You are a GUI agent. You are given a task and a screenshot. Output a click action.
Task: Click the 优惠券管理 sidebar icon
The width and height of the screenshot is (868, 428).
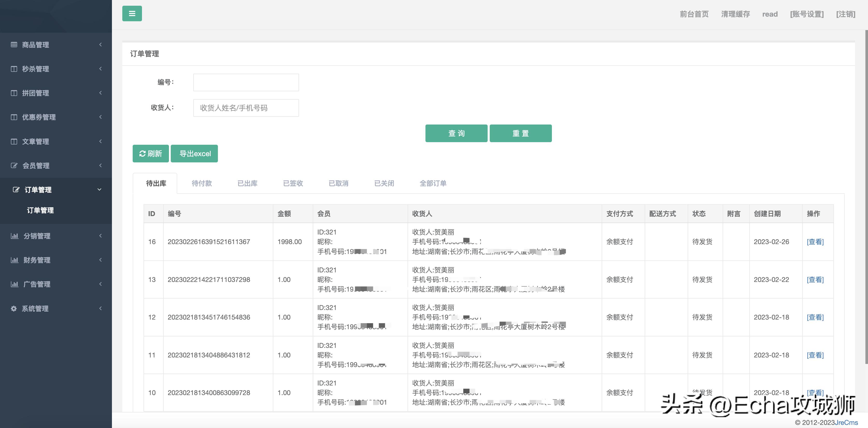click(x=14, y=117)
